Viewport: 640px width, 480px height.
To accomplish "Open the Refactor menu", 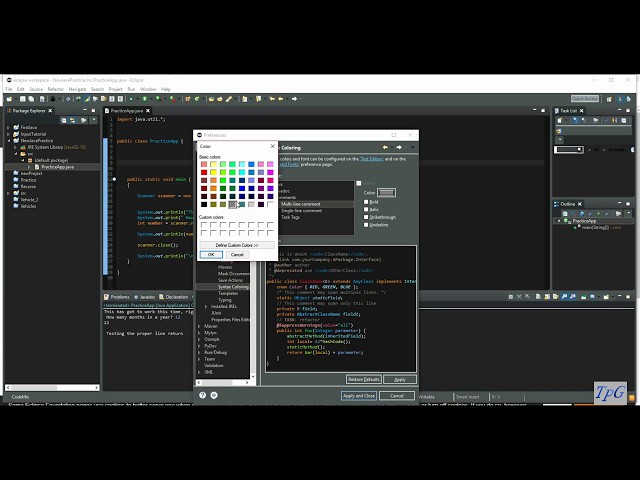I will (x=56, y=89).
